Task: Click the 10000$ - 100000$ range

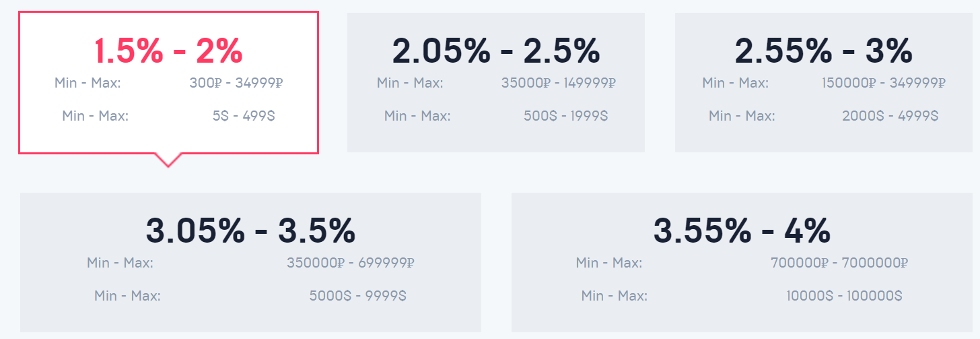Action: click(845, 295)
